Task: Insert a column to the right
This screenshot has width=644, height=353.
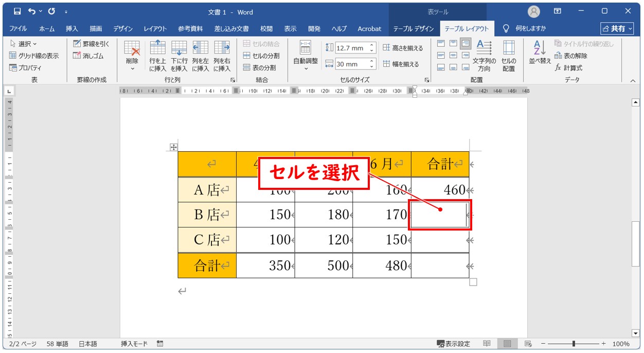Action: click(x=222, y=56)
